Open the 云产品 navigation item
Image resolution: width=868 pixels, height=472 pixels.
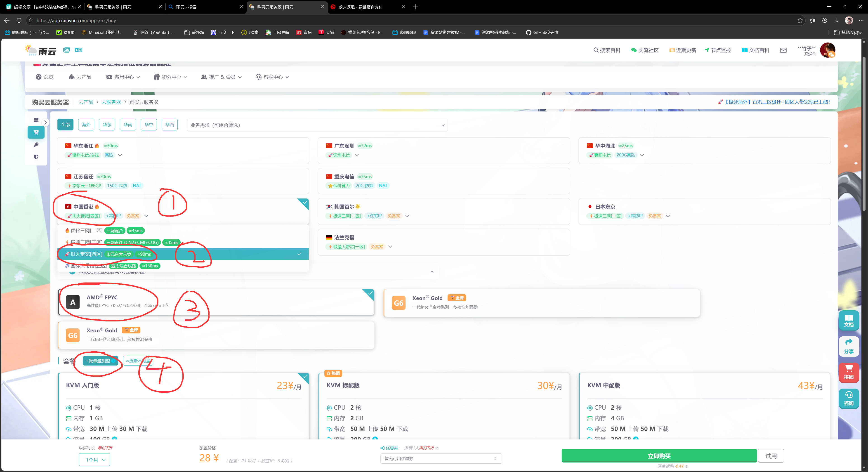coord(80,77)
